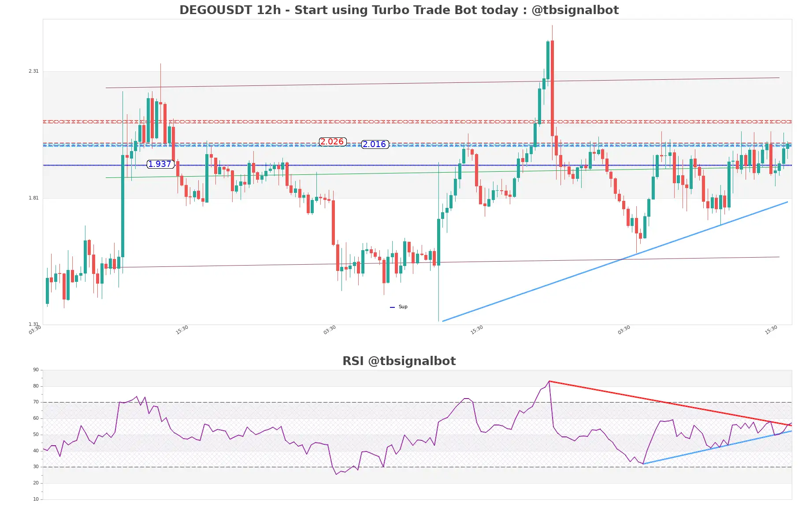The height and width of the screenshot is (532, 798).
Task: Click the red dashed resistance line above 2.026
Action: point(417,122)
